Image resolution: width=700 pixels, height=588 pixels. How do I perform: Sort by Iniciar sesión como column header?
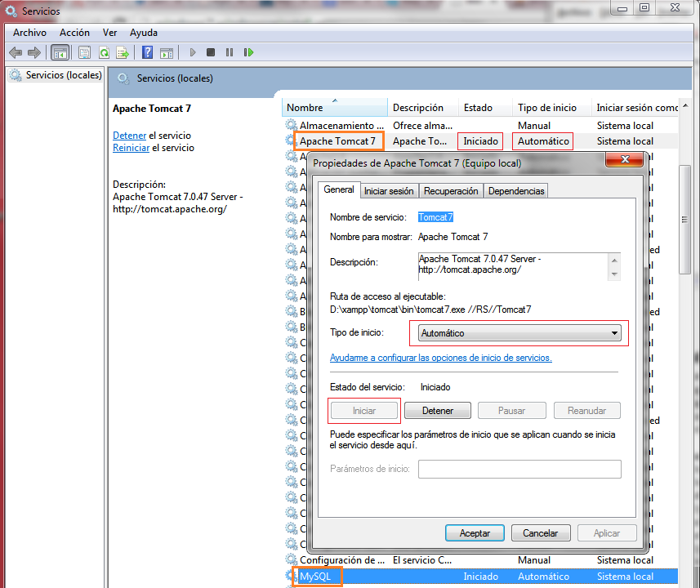[636, 108]
